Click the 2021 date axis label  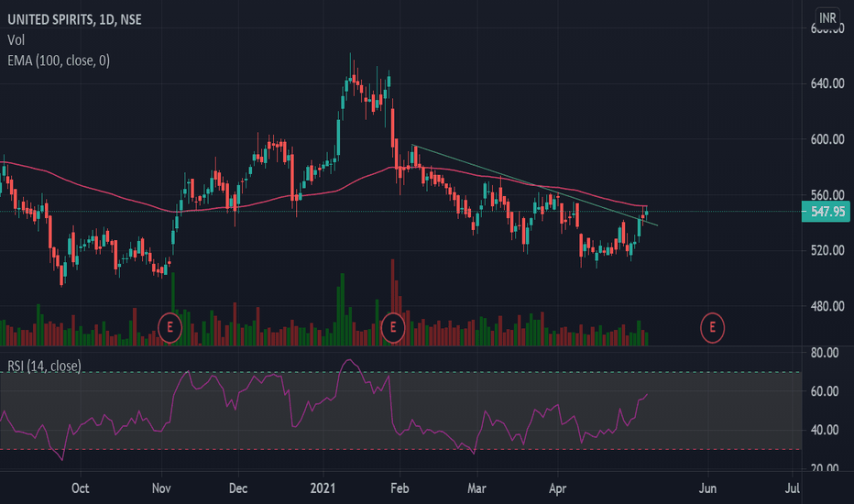(323, 488)
